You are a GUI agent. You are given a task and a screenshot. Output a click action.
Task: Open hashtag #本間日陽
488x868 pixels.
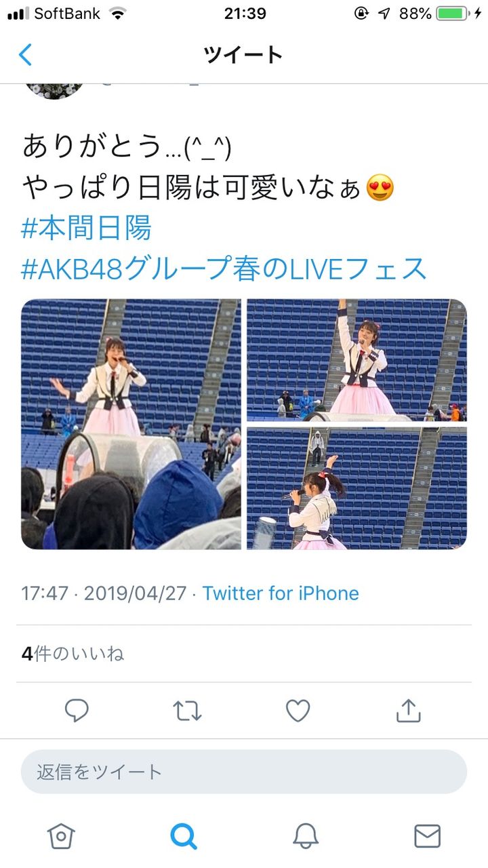click(86, 229)
